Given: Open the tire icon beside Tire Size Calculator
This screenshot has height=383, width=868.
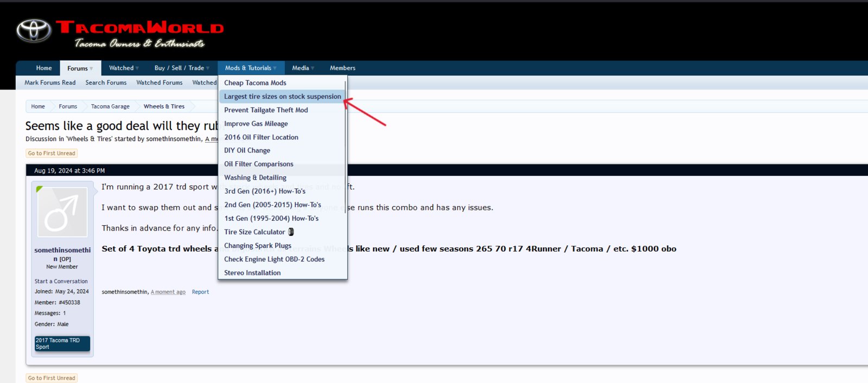Looking at the screenshot, I should (x=291, y=232).
